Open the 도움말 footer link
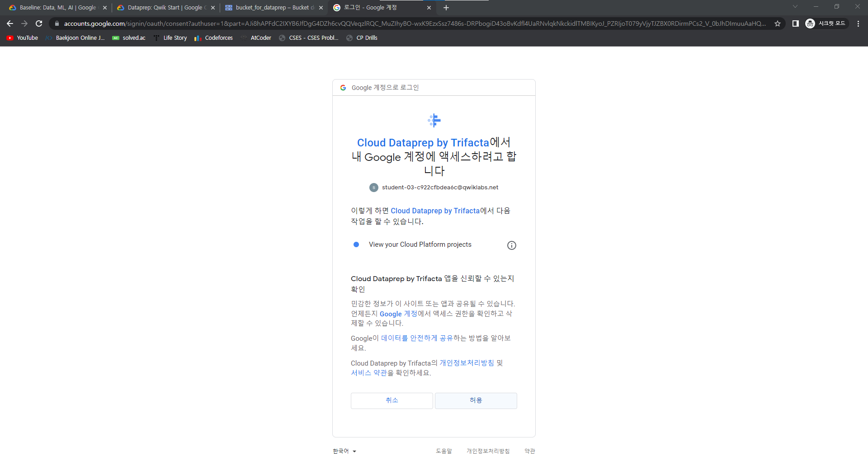Image resolution: width=868 pixels, height=470 pixels. coord(444,451)
